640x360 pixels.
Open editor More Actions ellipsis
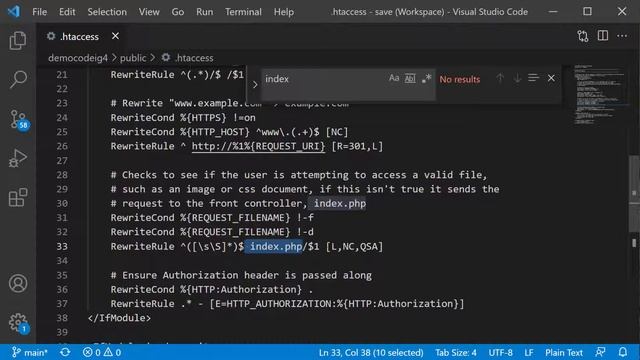coord(622,36)
